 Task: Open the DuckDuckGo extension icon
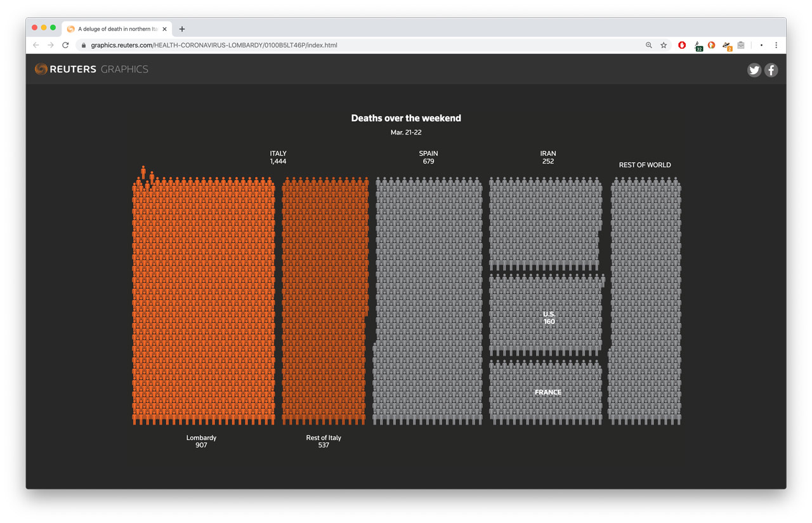pyautogui.click(x=712, y=46)
